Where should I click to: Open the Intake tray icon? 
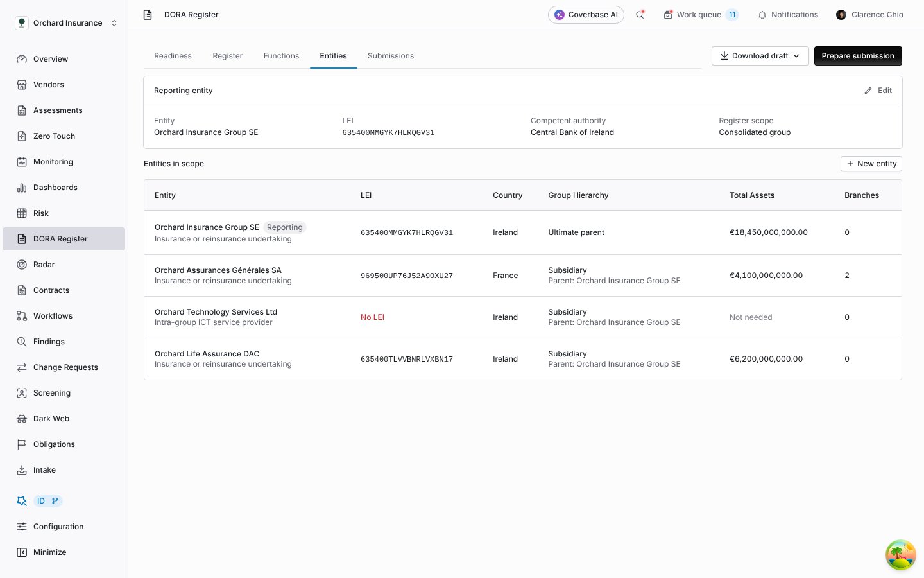22,470
